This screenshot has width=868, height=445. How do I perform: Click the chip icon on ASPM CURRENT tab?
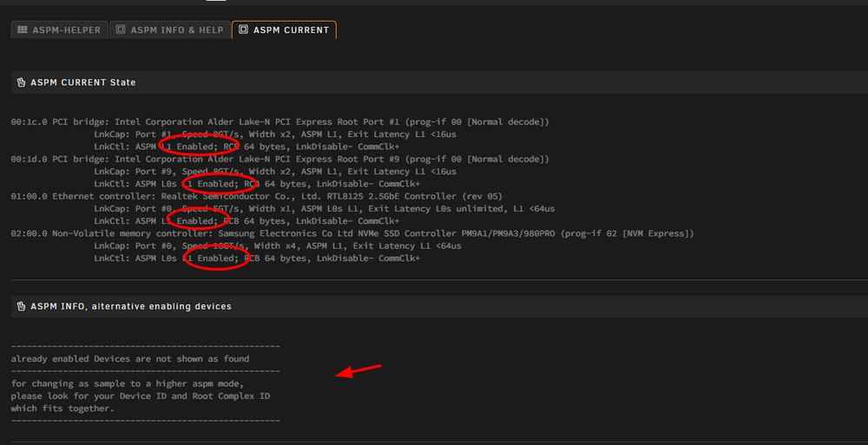[x=243, y=29]
